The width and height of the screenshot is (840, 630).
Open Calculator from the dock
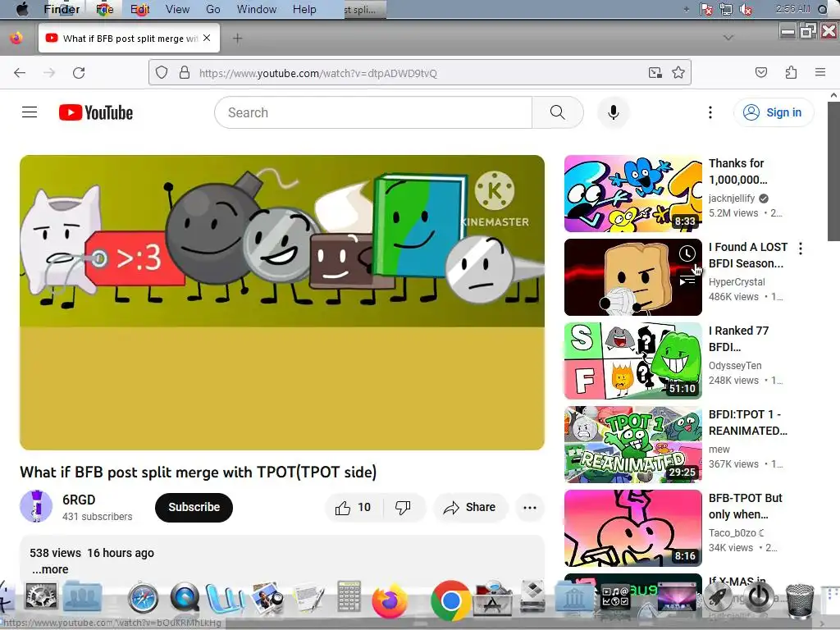point(349,596)
